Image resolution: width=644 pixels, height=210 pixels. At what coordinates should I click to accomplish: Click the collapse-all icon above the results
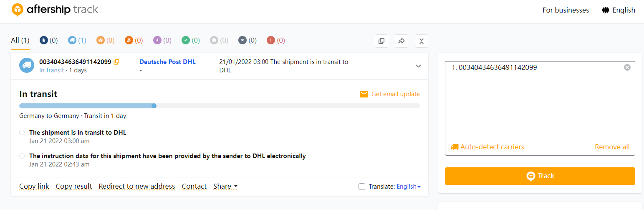[x=421, y=41]
